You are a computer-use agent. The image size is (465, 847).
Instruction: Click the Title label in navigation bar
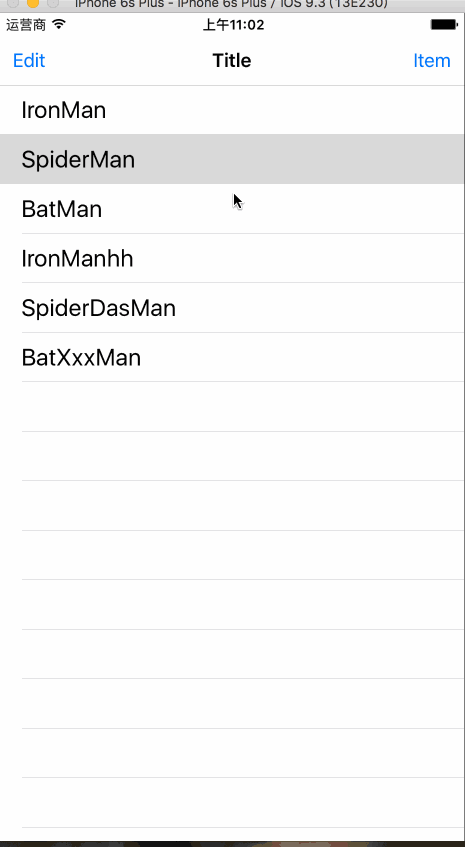(x=232, y=60)
